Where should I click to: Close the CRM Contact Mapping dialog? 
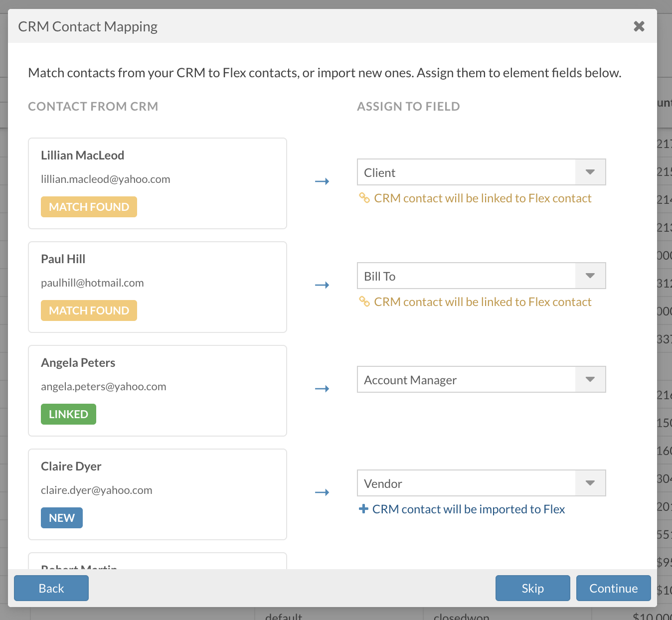(639, 26)
